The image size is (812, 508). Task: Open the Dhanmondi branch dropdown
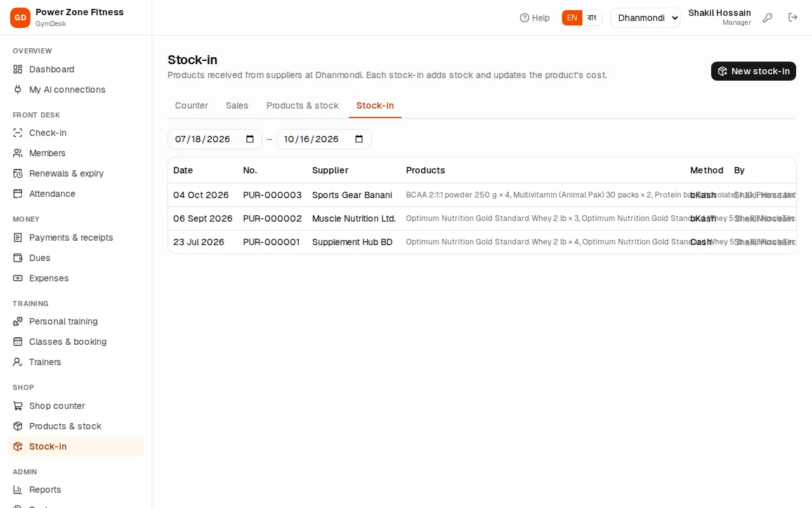click(x=645, y=18)
